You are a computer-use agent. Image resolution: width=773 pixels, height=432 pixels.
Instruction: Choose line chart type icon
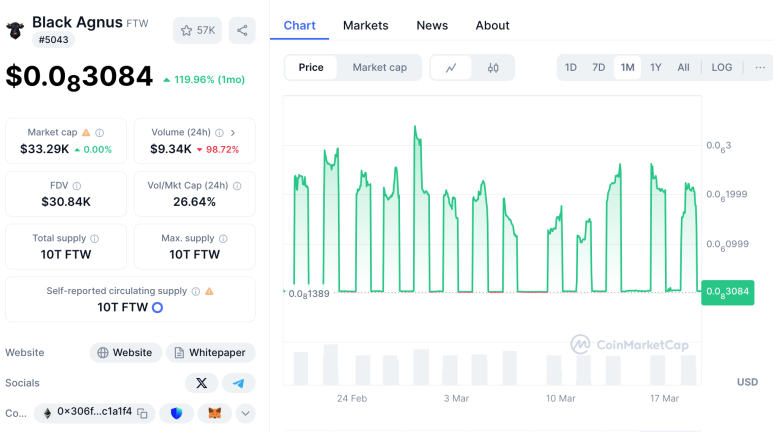tap(451, 68)
